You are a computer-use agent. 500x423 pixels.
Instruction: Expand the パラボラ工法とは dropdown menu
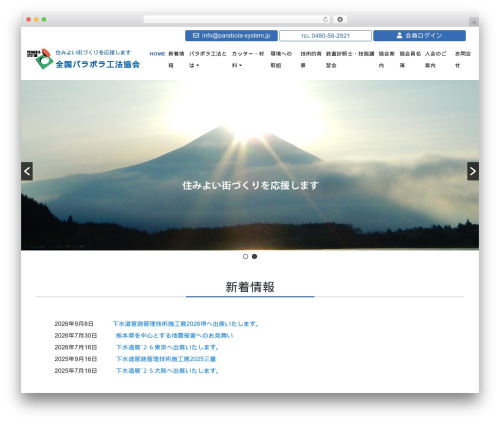click(207, 59)
